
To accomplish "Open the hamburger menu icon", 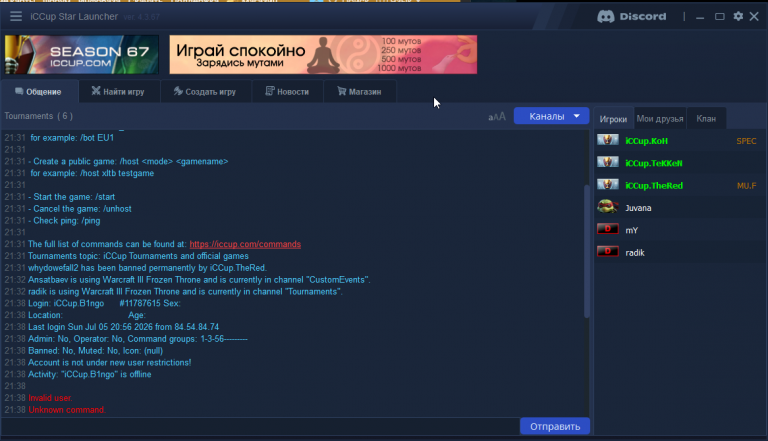I will (x=16, y=16).
